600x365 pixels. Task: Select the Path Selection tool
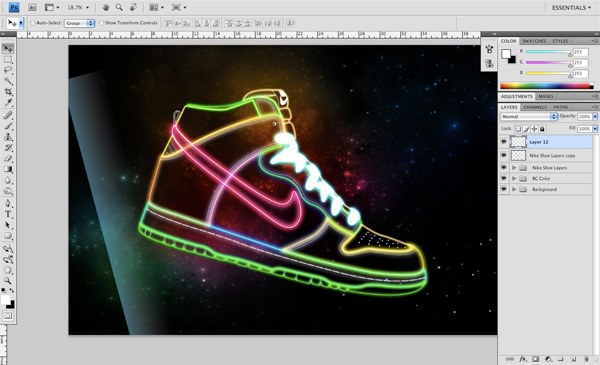(8, 225)
